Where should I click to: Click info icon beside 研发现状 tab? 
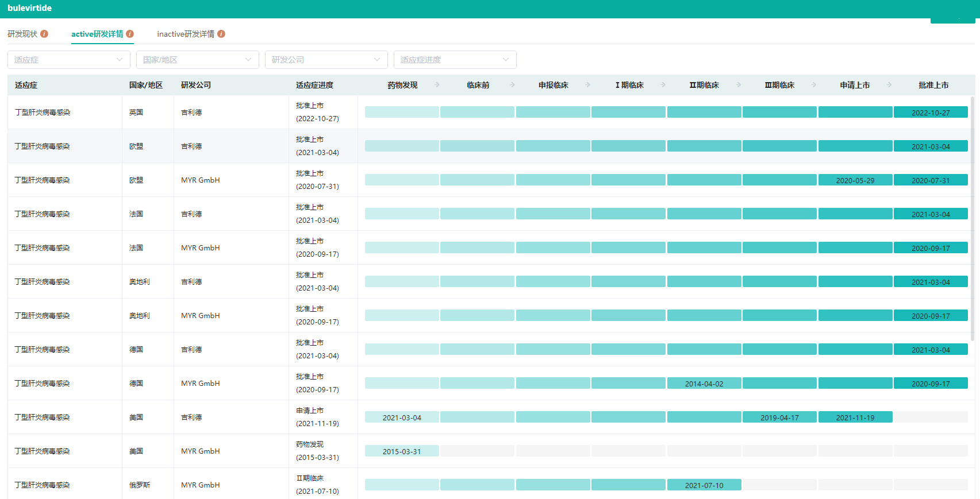click(44, 34)
